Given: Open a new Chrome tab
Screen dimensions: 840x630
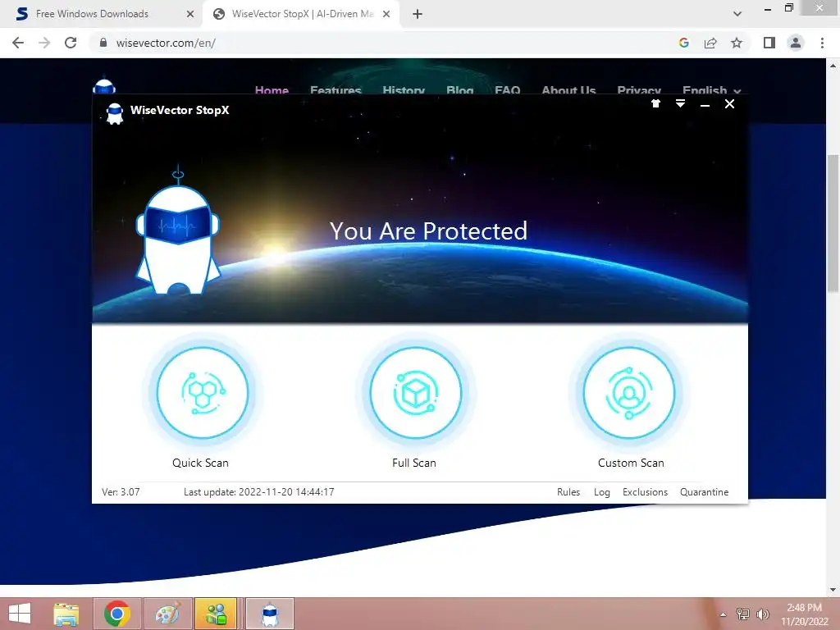Looking at the screenshot, I should (x=418, y=14).
